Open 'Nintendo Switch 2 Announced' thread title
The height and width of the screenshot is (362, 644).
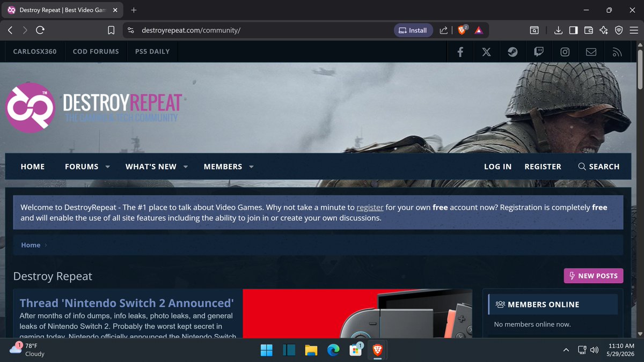pyautogui.click(x=127, y=303)
